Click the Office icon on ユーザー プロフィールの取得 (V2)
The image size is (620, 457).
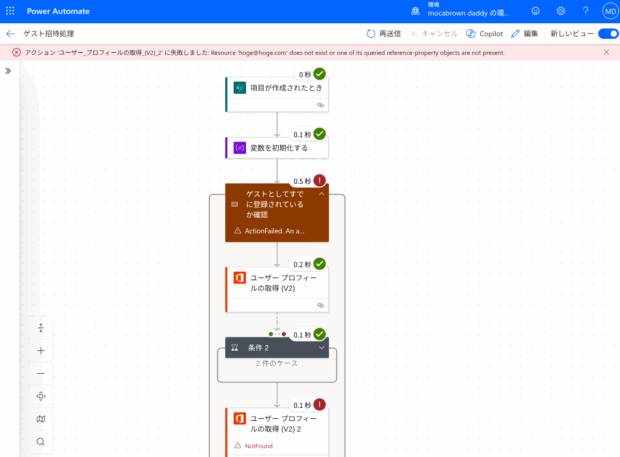[240, 278]
